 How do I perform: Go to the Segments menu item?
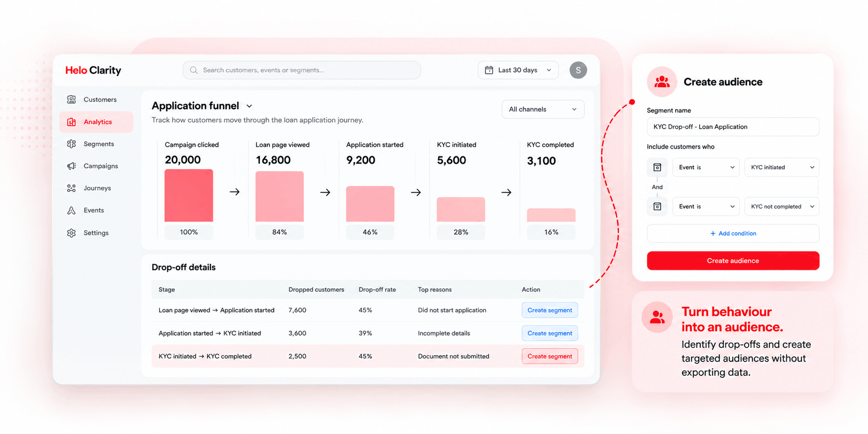(96, 144)
